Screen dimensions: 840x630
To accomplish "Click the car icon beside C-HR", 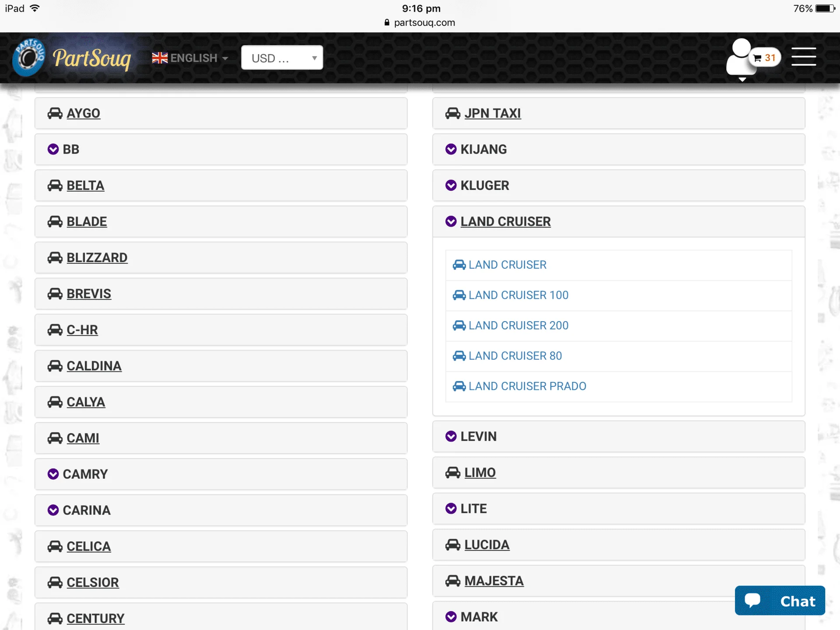I will coord(55,330).
